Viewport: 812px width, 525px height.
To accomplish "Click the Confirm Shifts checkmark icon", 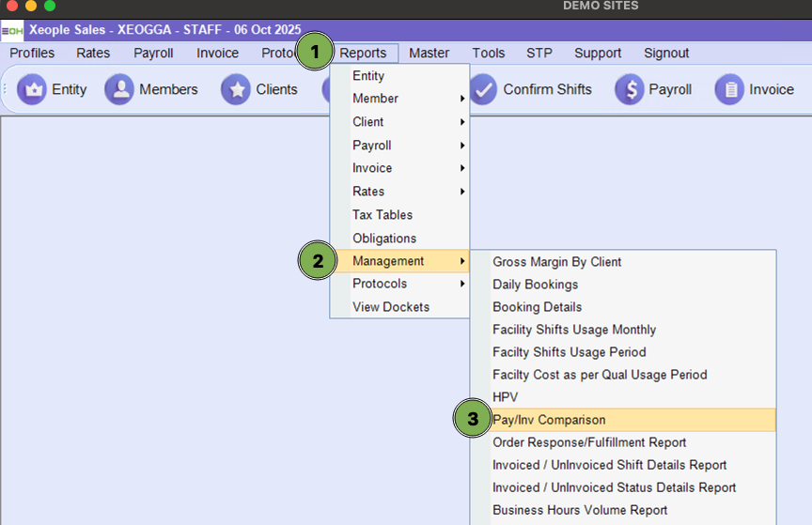I will [483, 89].
